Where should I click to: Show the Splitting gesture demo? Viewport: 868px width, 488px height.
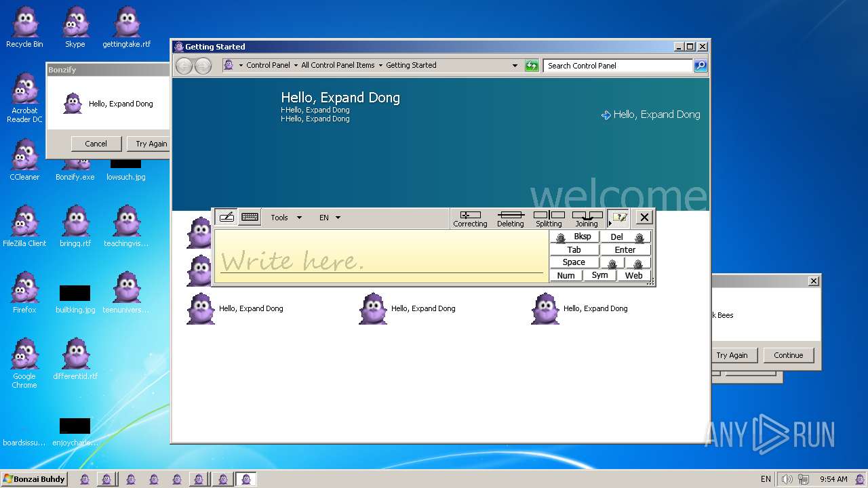pos(549,219)
